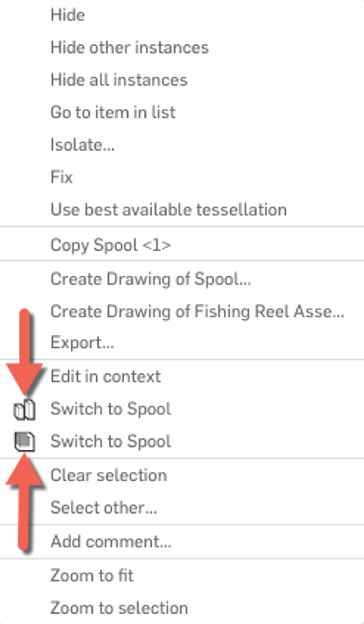
Task: Click the two-shape icon beside Switch to Spool
Action: click(24, 409)
